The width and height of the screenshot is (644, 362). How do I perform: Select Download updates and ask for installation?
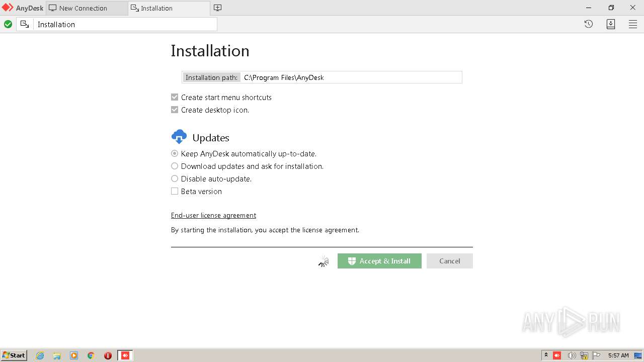(x=175, y=166)
